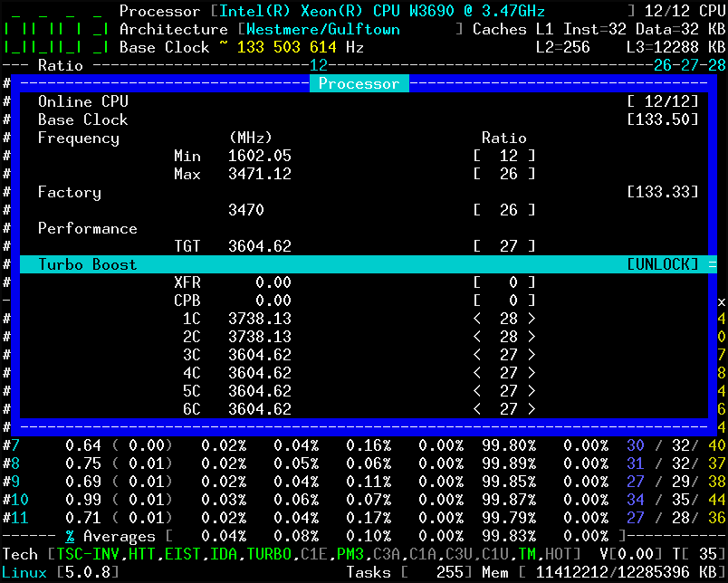This screenshot has width=728, height=583.
Task: Click the TM tech flag
Action: click(527, 554)
